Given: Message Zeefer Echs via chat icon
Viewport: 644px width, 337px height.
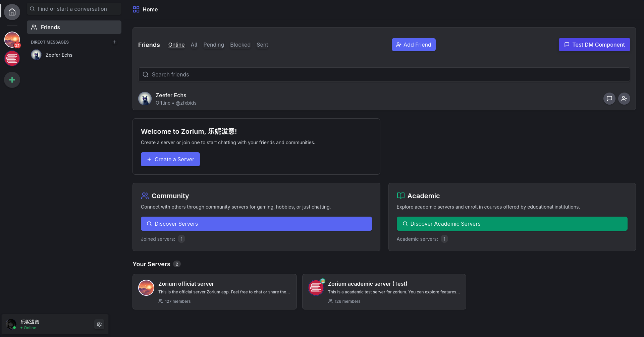Looking at the screenshot, I should point(609,99).
